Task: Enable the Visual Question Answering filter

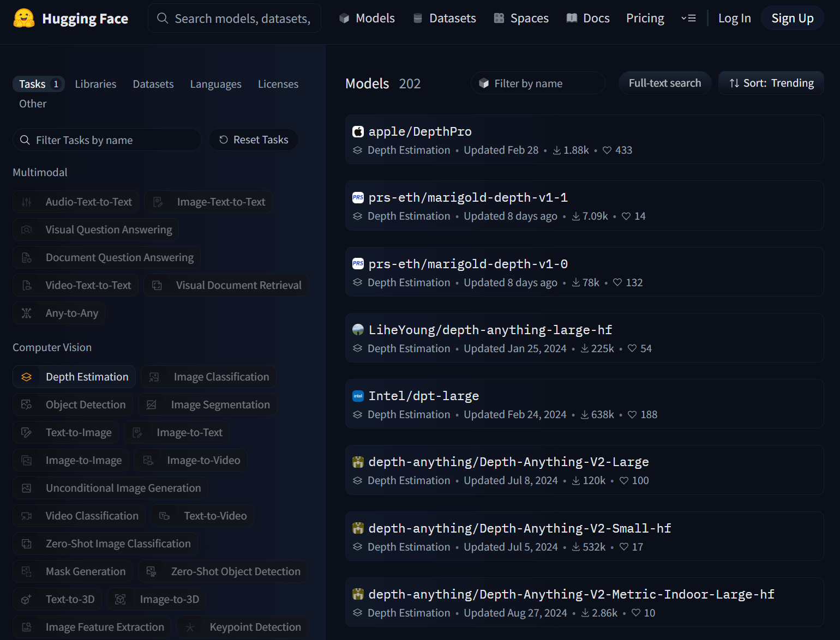Action: coord(95,230)
